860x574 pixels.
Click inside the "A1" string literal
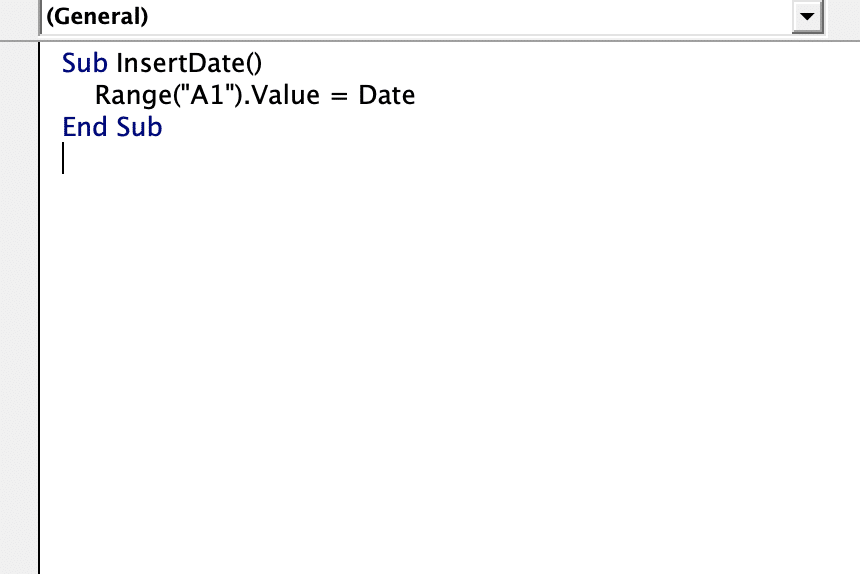207,95
